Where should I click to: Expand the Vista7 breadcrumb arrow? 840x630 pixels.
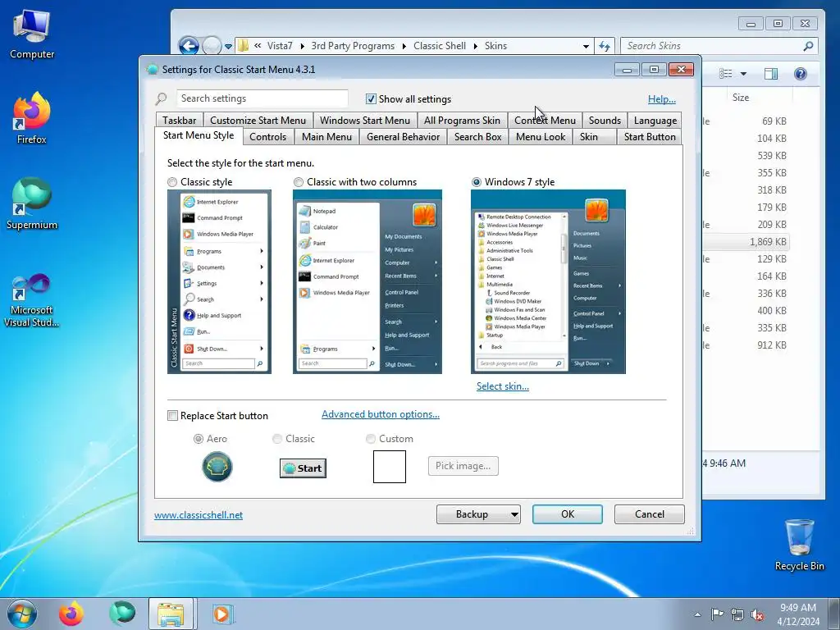click(x=302, y=47)
